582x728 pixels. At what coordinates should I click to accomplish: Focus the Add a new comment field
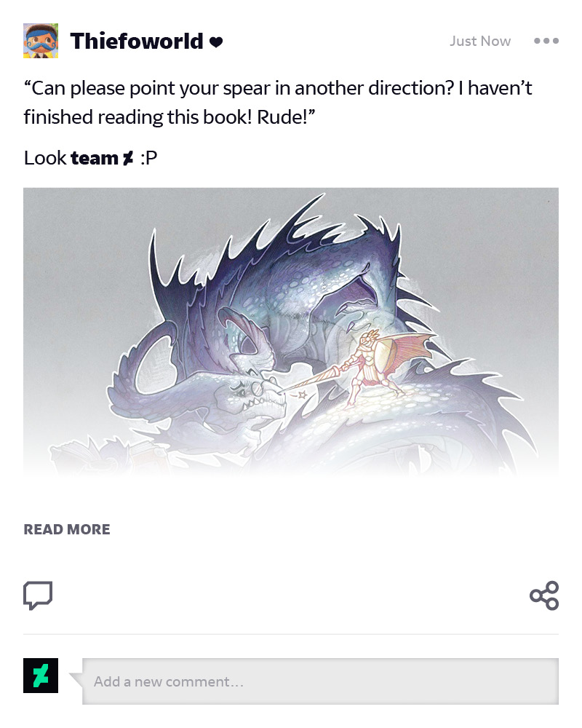click(x=320, y=681)
